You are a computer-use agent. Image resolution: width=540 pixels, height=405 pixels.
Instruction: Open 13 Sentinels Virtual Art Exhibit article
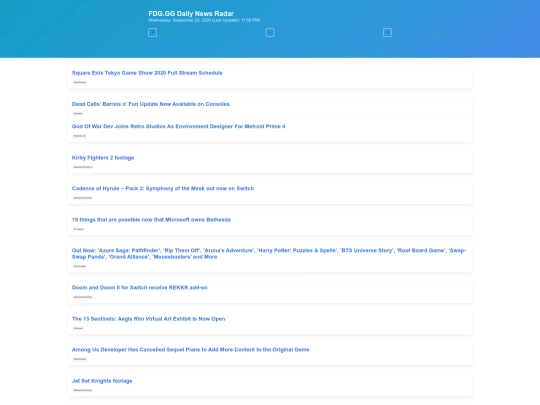148,319
